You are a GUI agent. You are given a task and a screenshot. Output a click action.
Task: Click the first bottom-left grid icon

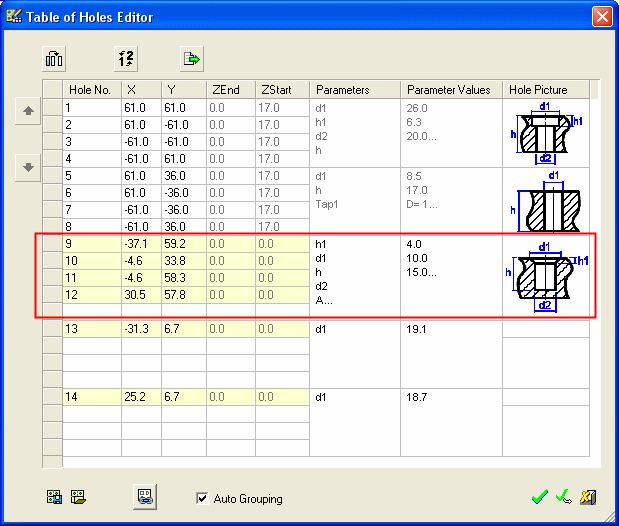pos(54,496)
